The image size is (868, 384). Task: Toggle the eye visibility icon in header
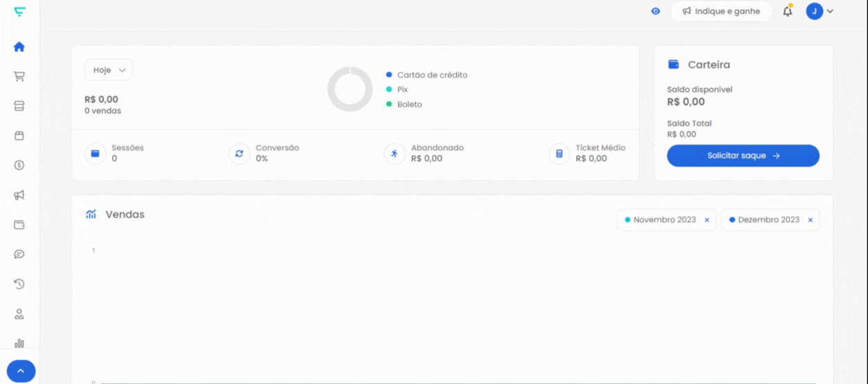click(655, 11)
